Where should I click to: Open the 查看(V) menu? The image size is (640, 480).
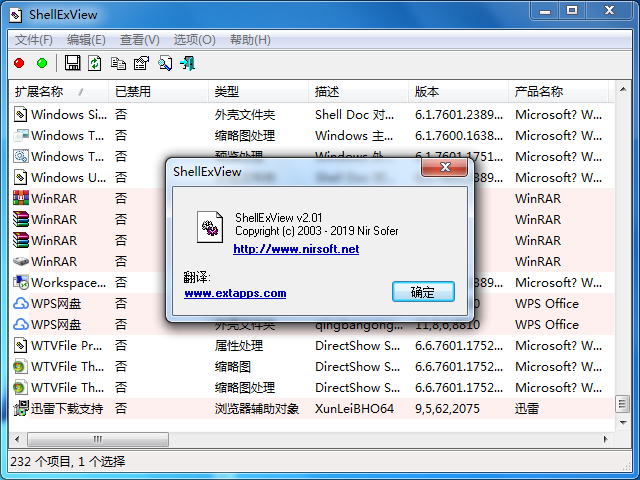coord(140,40)
